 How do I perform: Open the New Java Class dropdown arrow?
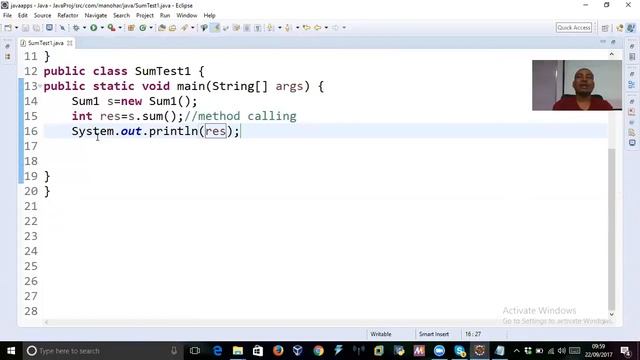click(x=151, y=28)
